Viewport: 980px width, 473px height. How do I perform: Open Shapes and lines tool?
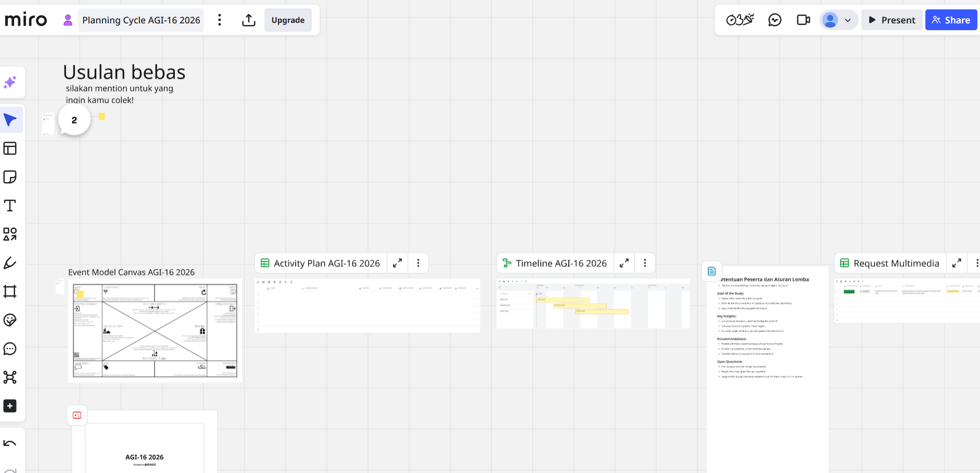(x=10, y=234)
